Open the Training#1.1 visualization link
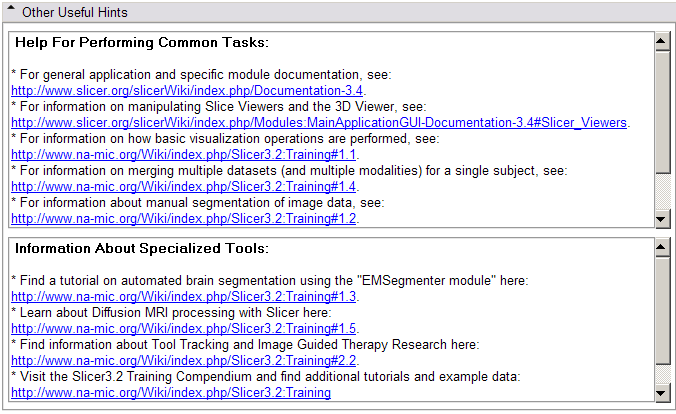The image size is (676, 414). [184, 155]
